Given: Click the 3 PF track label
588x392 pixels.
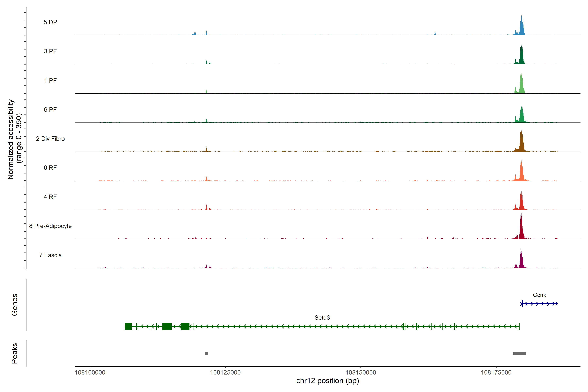Looking at the screenshot, I should (x=50, y=51).
